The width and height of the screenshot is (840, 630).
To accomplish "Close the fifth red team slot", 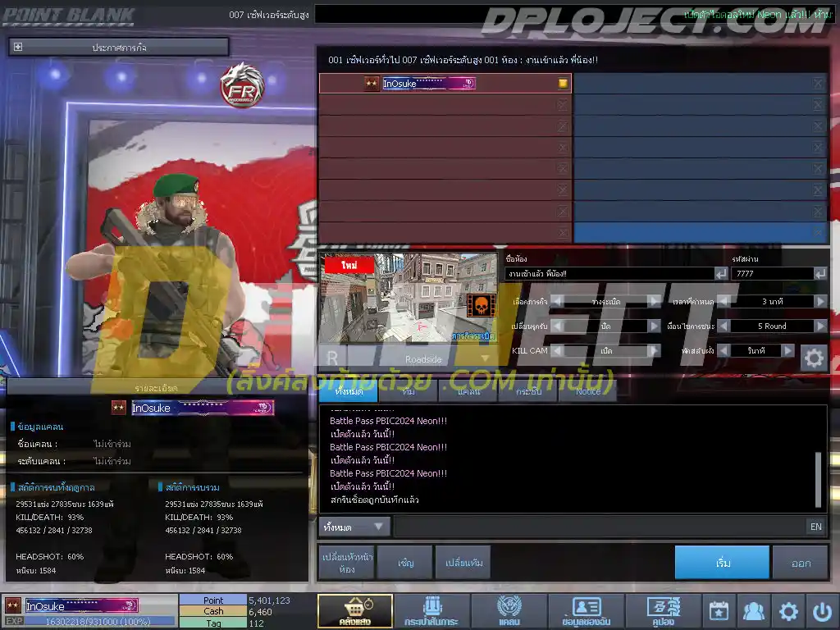I will click(x=563, y=169).
